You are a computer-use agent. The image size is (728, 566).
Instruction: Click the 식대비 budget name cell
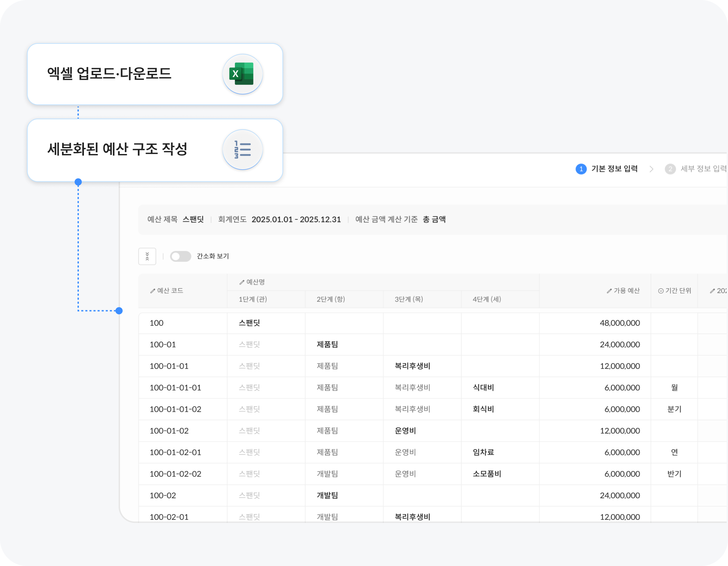point(483,387)
